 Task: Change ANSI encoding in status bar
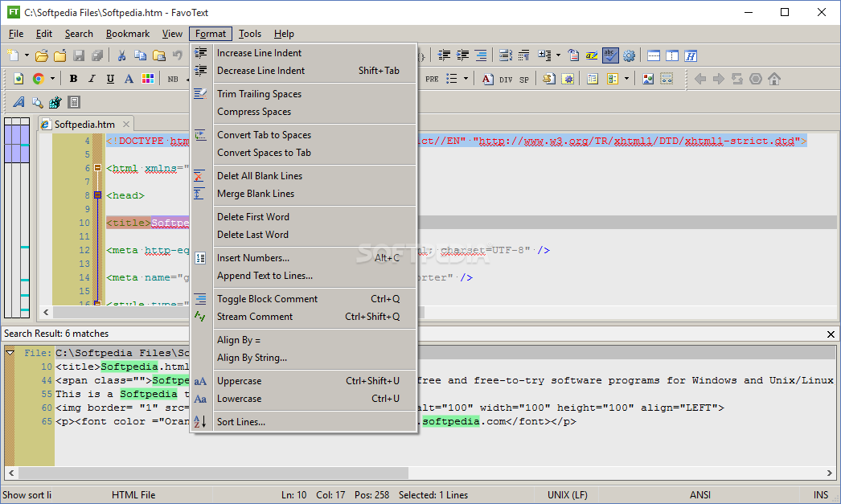[700, 495]
